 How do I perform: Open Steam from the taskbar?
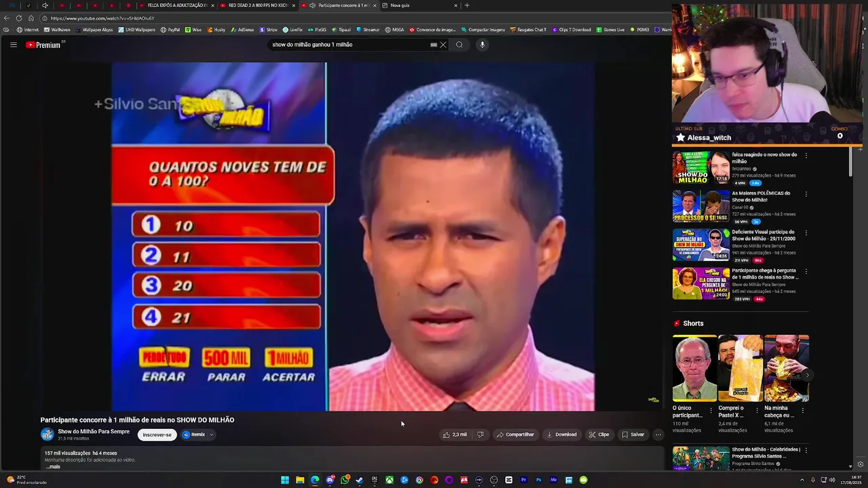(x=359, y=480)
